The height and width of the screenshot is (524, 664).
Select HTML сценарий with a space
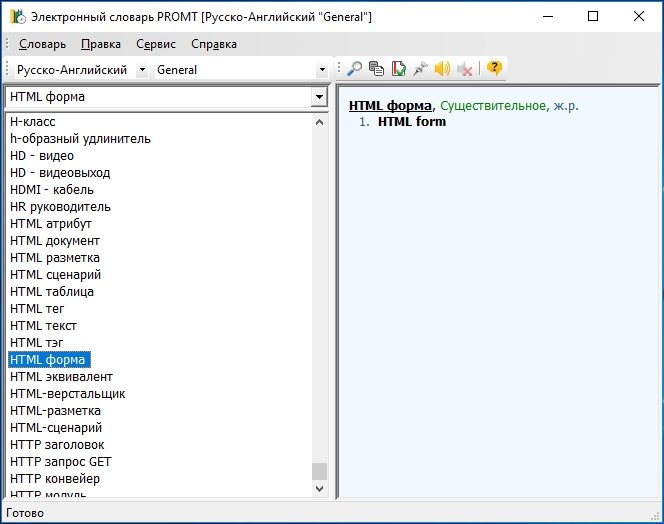55,274
